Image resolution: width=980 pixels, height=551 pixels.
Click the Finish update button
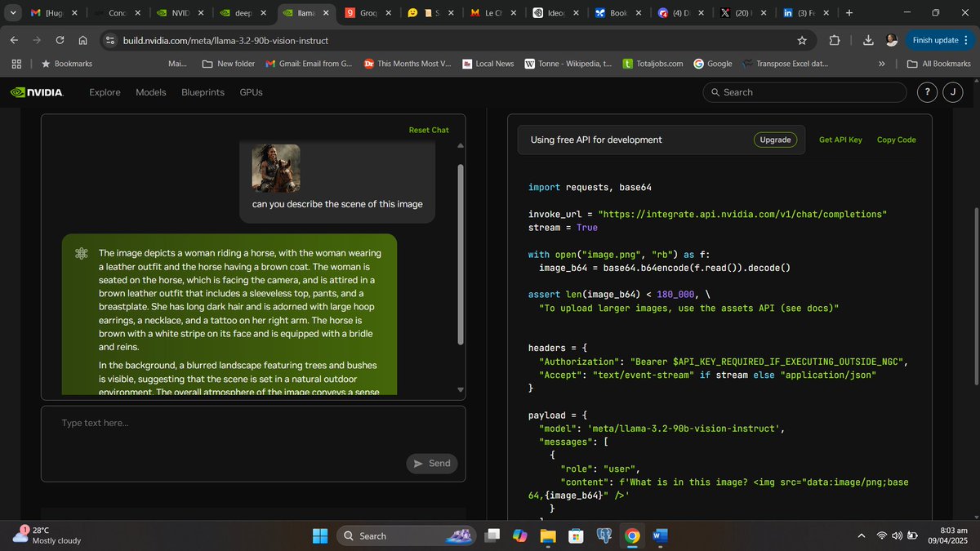pyautogui.click(x=940, y=40)
